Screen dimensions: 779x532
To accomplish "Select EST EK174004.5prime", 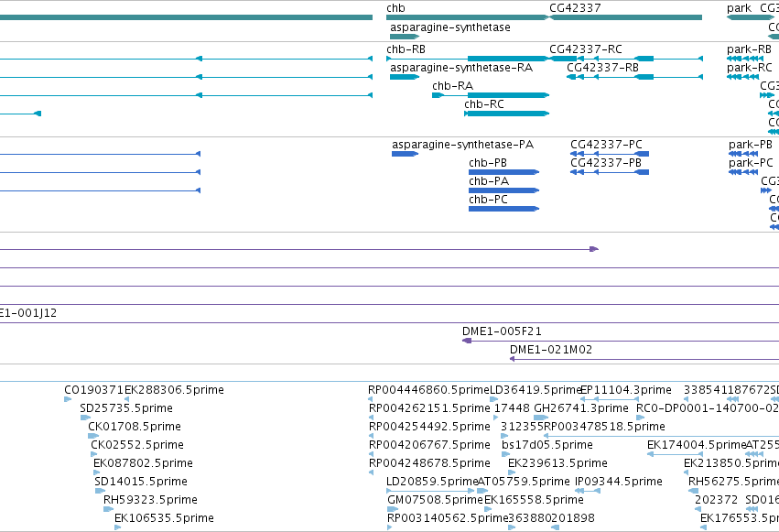I will click(x=676, y=454).
